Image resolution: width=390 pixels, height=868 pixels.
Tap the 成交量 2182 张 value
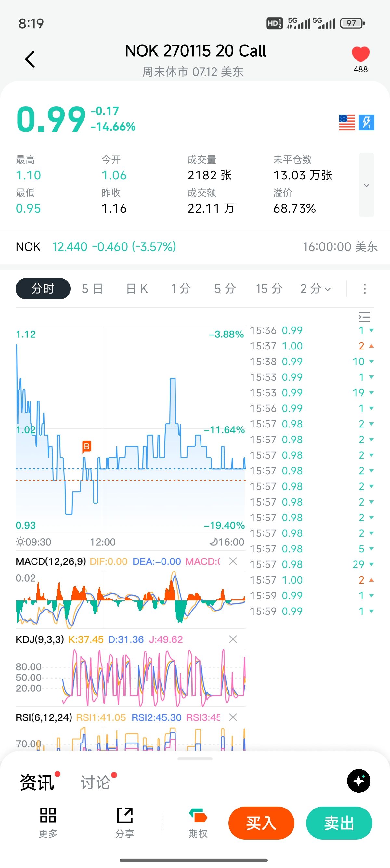point(210,175)
